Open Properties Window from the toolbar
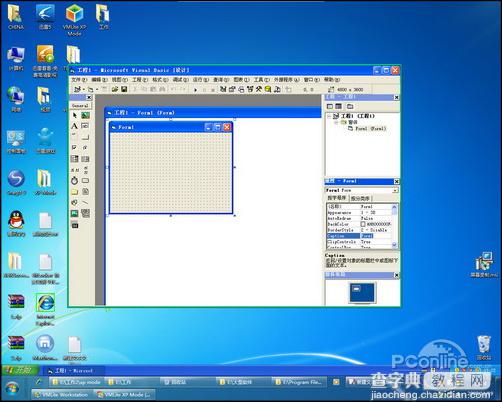 (x=232, y=89)
